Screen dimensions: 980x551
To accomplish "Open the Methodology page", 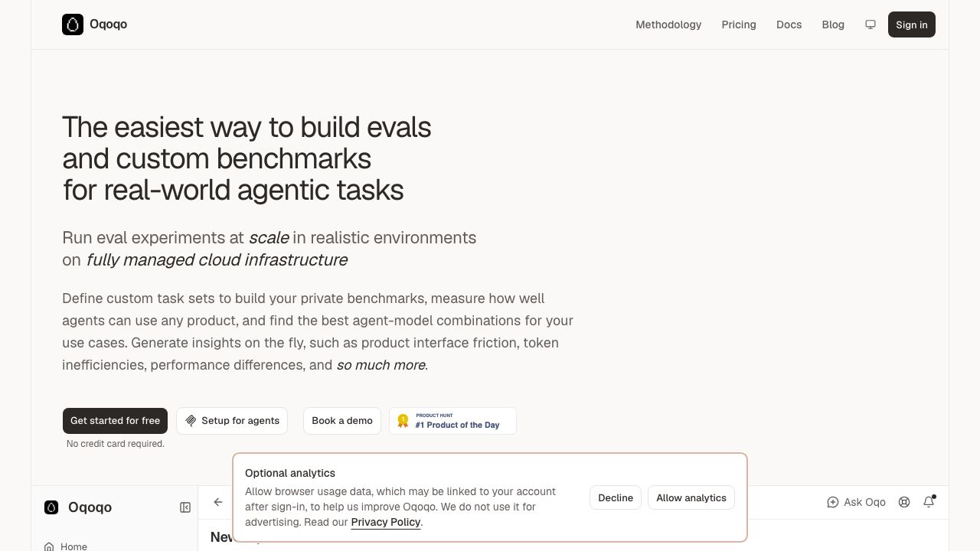I will point(668,24).
